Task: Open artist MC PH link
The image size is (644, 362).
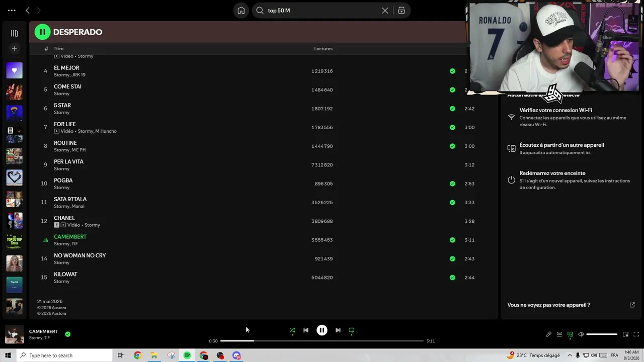Action: pyautogui.click(x=78, y=150)
